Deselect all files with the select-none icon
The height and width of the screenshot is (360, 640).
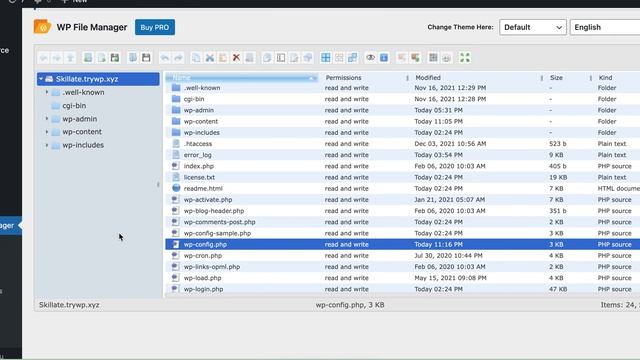pyautogui.click(x=339, y=58)
